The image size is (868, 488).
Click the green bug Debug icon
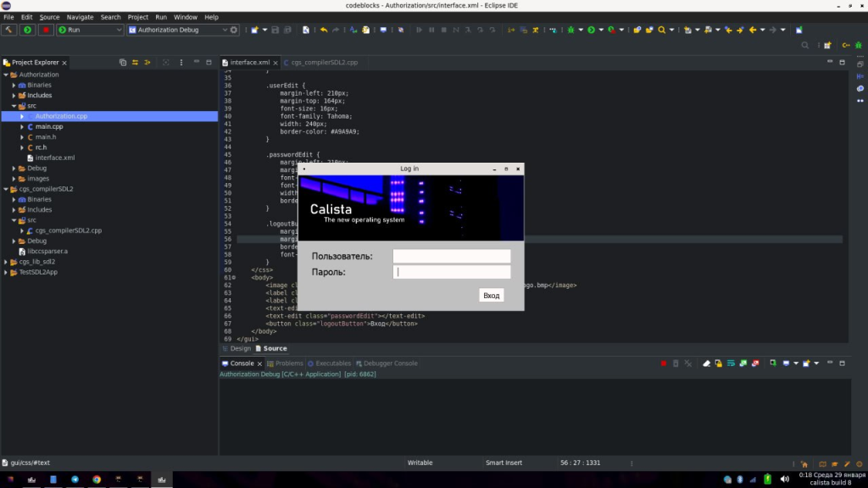pos(570,30)
